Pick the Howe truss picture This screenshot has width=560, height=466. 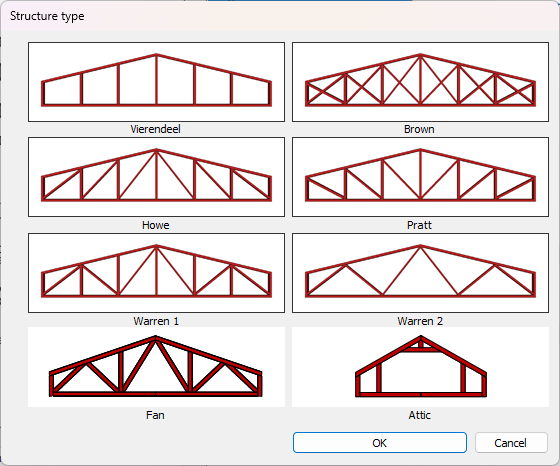point(156,177)
